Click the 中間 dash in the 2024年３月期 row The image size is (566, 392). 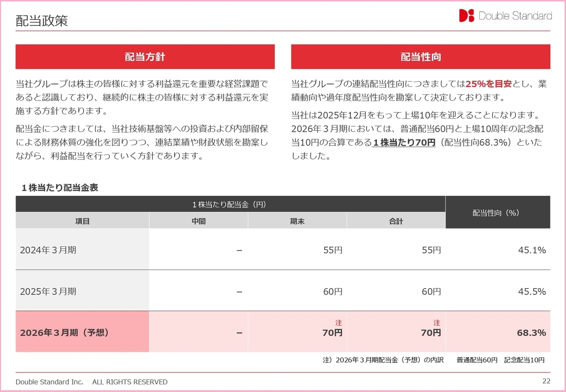click(240, 250)
